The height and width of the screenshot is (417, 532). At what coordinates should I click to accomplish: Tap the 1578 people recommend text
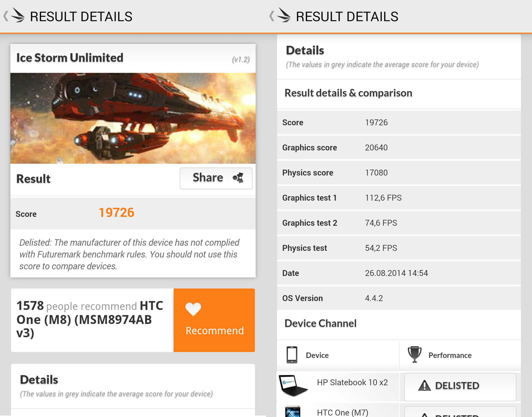point(90,319)
